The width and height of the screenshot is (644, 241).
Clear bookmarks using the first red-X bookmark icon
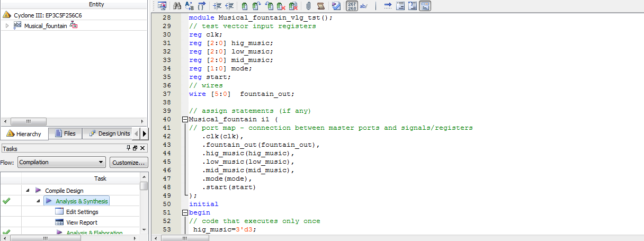point(281,6)
